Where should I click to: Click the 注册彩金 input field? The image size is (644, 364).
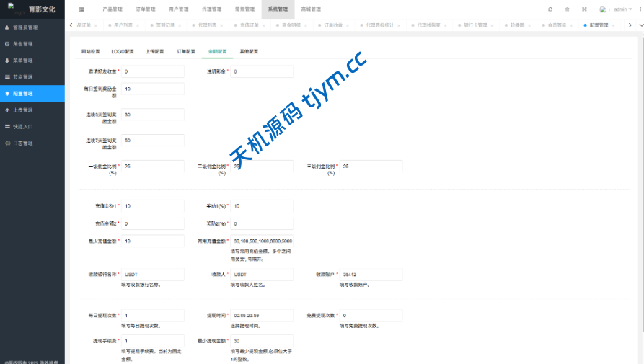click(x=262, y=71)
